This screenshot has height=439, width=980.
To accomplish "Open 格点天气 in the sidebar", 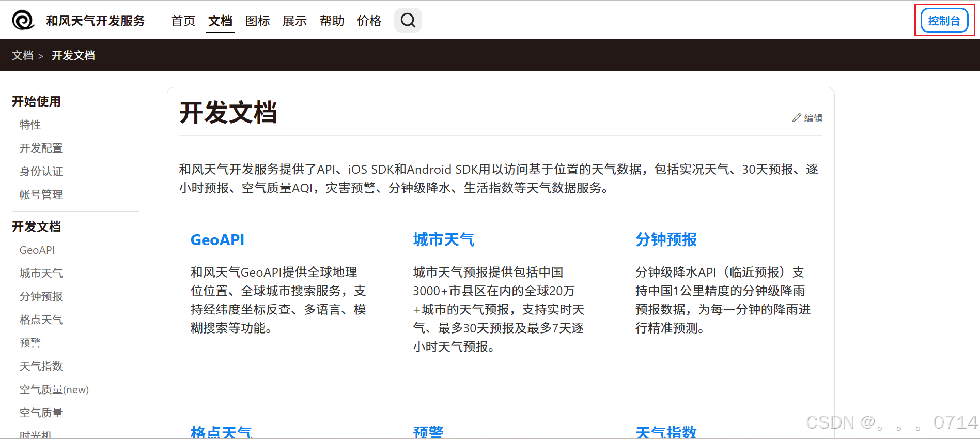I will (41, 320).
